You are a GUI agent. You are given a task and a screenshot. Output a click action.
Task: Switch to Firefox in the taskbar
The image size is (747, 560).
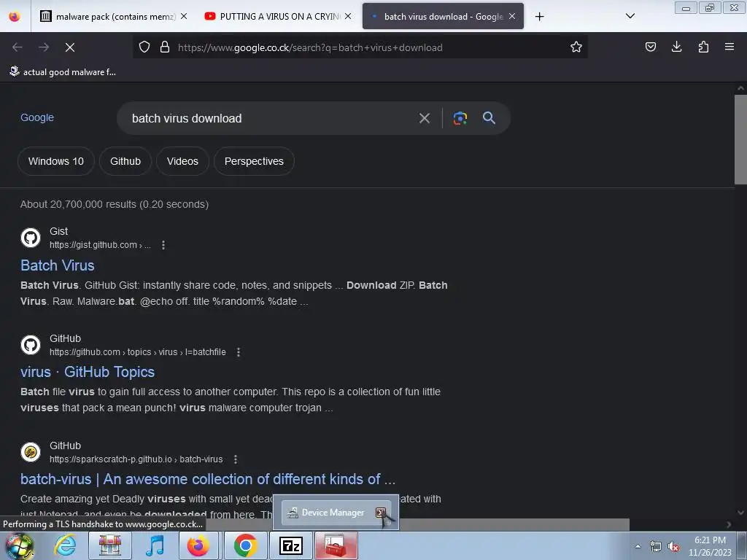click(198, 545)
